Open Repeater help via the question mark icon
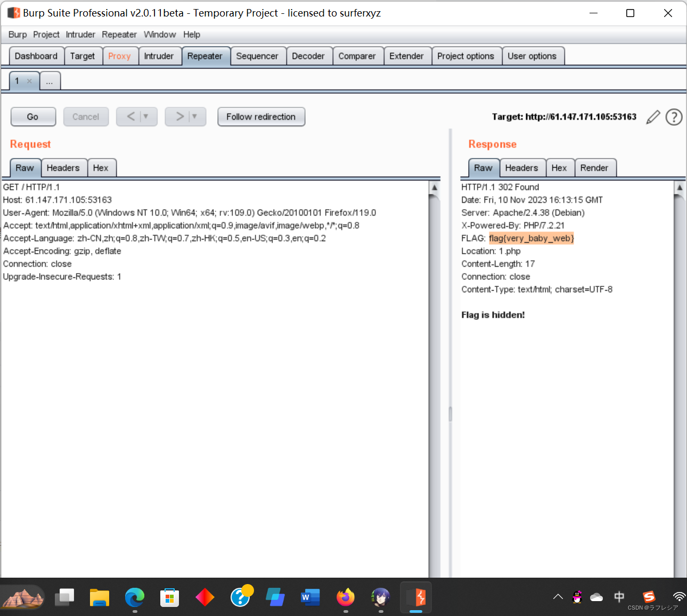Viewport: 687px width, 616px height. [x=674, y=117]
